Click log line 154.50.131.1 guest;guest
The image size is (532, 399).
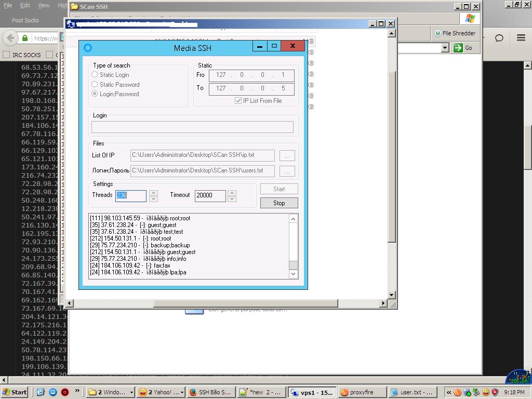coord(143,252)
